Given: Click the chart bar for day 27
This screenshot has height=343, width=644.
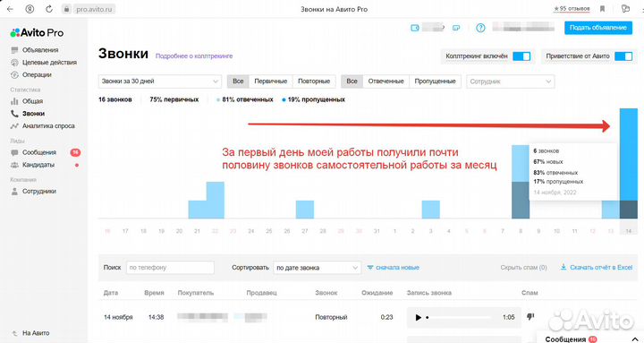Looking at the screenshot, I should coord(305,210).
